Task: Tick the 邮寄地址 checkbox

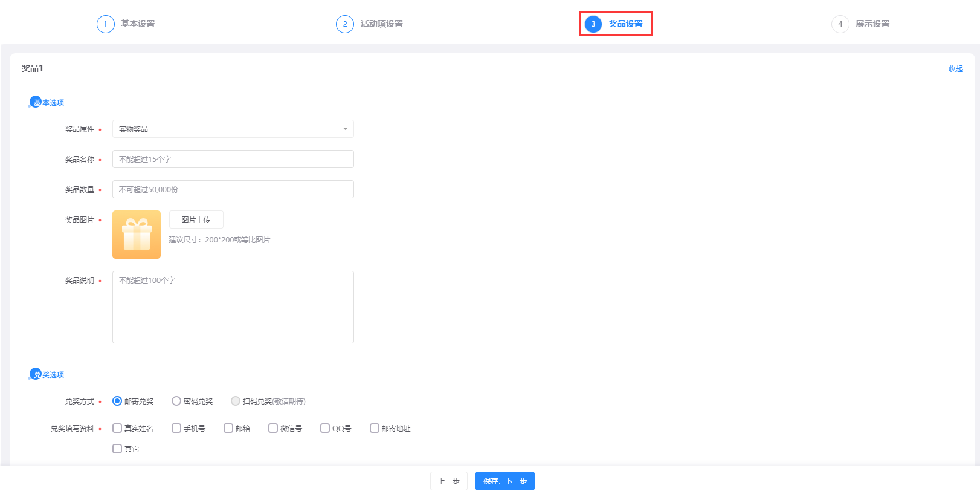Action: 375,428
